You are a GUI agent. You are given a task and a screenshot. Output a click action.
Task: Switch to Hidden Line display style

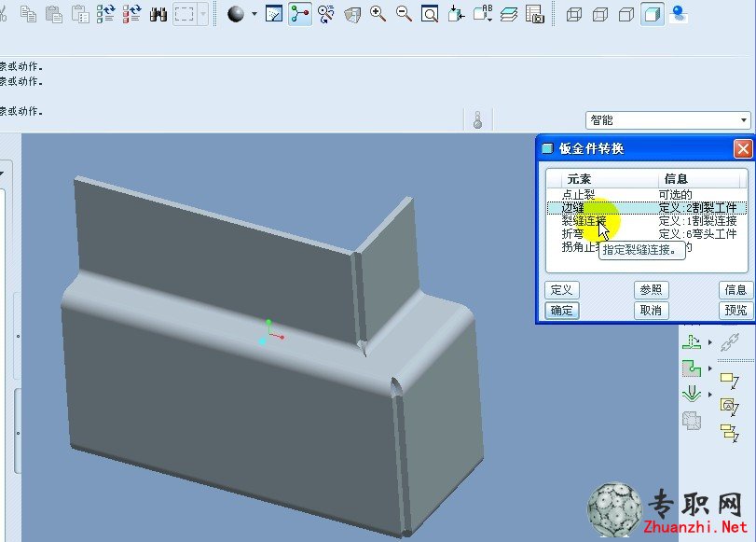(x=599, y=14)
